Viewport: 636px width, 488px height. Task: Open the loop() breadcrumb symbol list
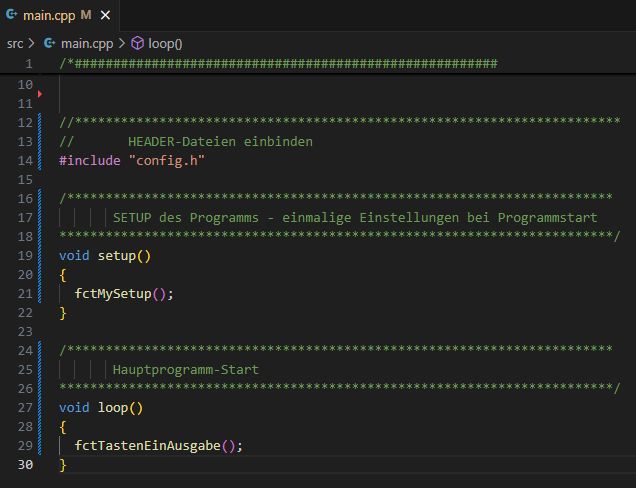coord(165,43)
